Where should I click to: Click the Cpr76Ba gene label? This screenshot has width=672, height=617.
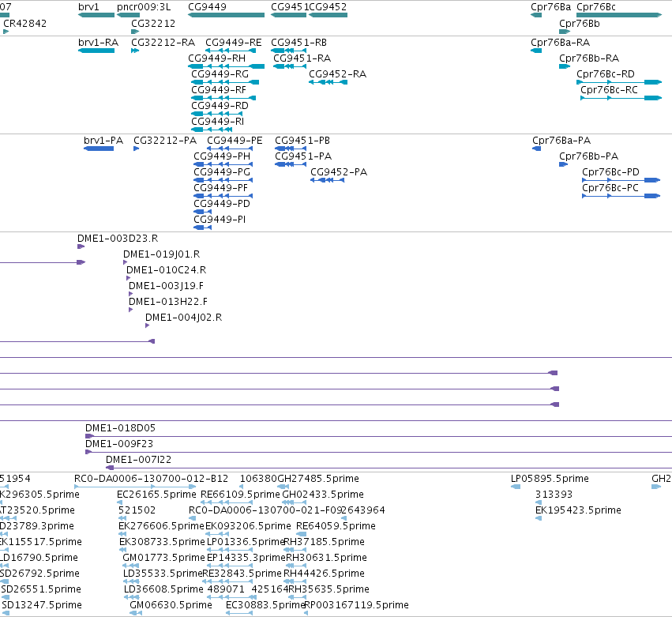550,7
